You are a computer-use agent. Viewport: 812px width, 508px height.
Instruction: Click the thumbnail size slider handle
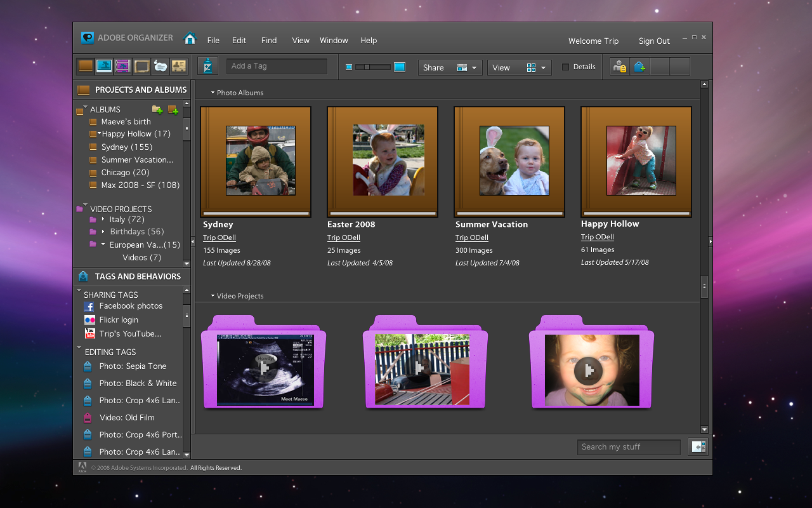(x=367, y=67)
